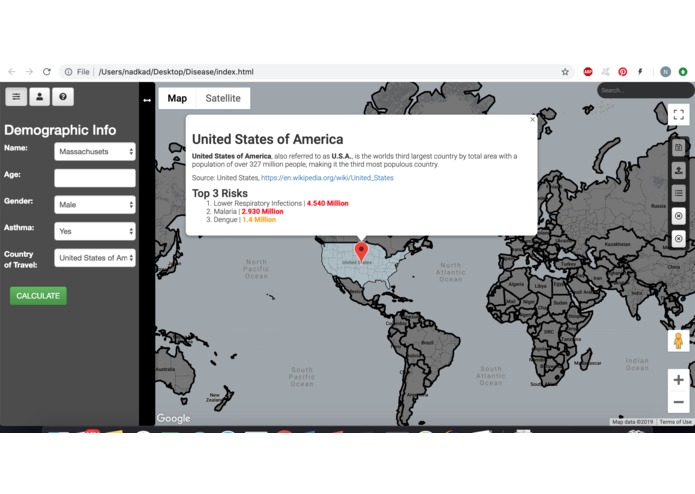Screen dimensions: 695x494
Task: Click the browser address bar URL
Action: click(176, 72)
